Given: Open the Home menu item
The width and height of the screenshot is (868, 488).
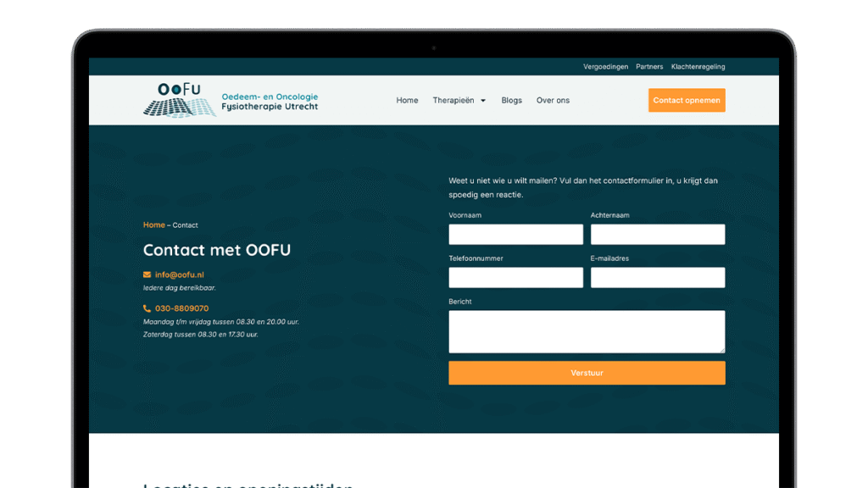Looking at the screenshot, I should pos(407,100).
